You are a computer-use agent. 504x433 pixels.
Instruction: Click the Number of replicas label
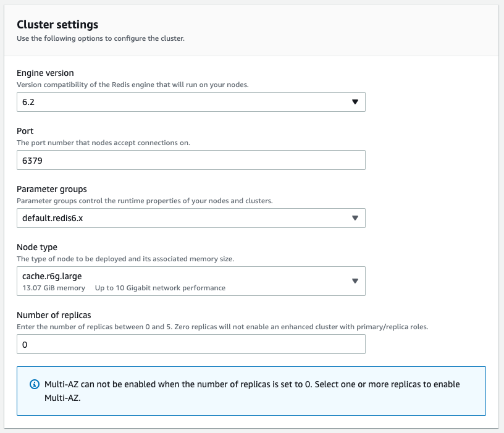[54, 315]
